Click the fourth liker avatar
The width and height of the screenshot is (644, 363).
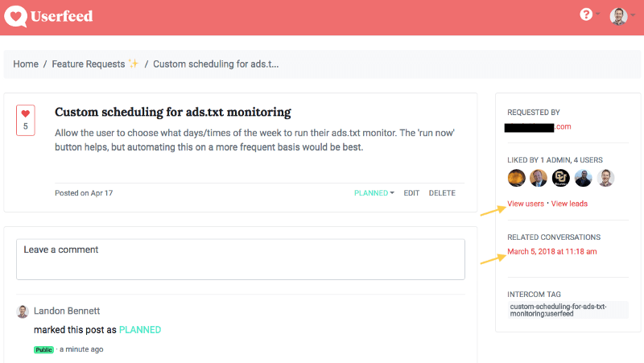pos(584,178)
